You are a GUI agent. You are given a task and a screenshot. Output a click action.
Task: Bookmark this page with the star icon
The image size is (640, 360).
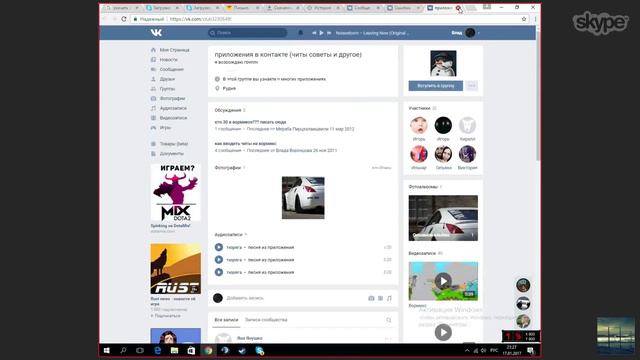524,19
